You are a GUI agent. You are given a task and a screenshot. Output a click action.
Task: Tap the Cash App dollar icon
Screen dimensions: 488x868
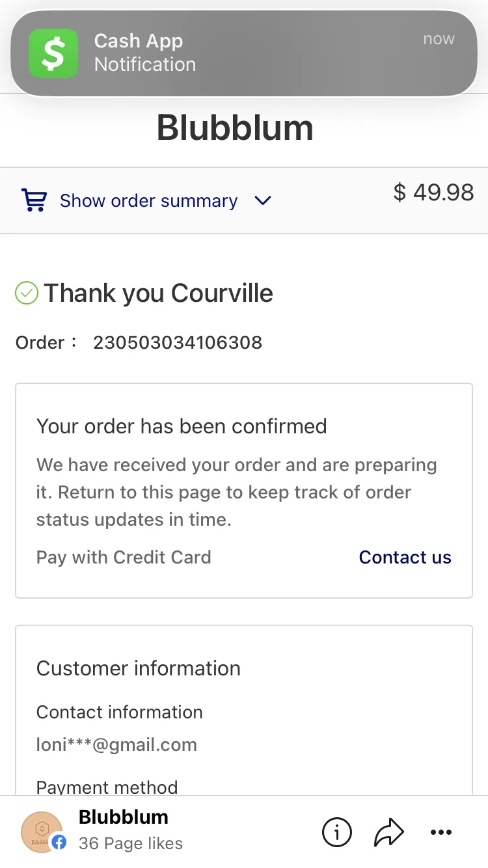[x=53, y=53]
